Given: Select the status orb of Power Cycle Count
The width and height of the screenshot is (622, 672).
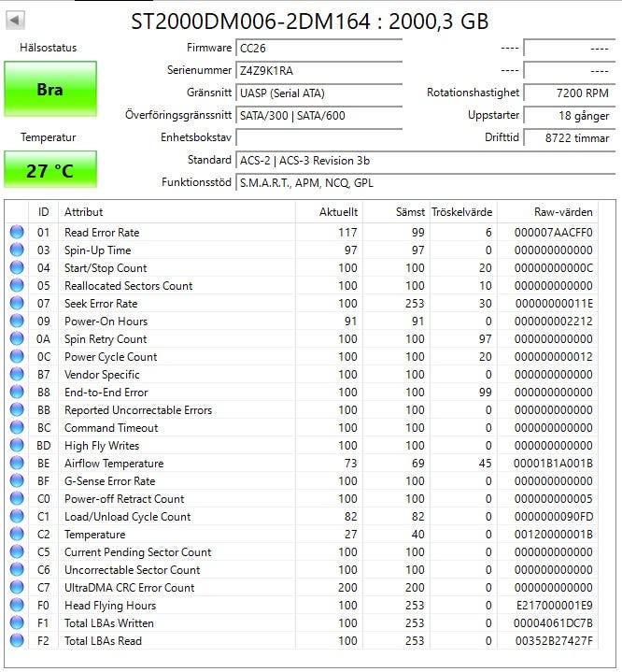Looking at the screenshot, I should [17, 357].
